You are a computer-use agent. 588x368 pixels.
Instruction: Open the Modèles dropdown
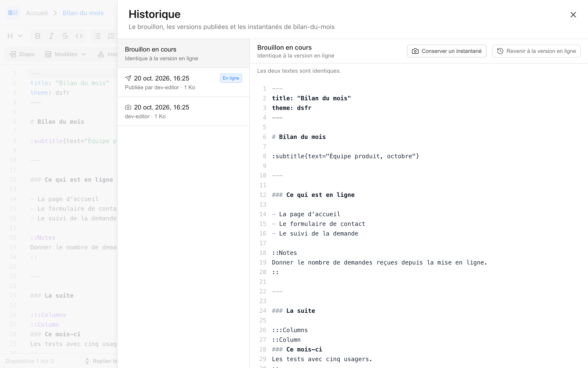(x=66, y=54)
